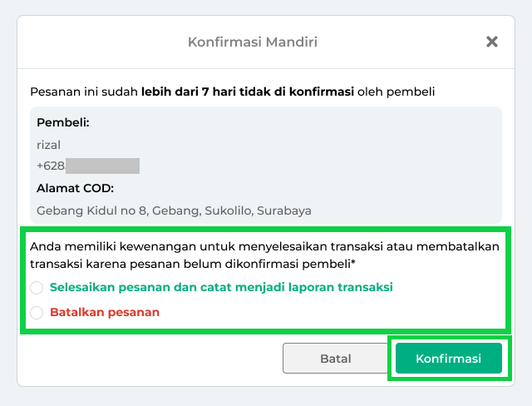The height and width of the screenshot is (406, 532).
Task: Click the green 'Selesaikan pesanan dan catat' label
Action: tap(221, 288)
